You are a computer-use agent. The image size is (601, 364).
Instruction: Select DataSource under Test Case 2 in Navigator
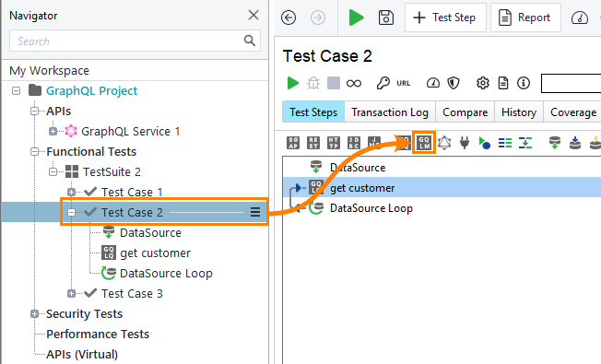click(x=150, y=232)
